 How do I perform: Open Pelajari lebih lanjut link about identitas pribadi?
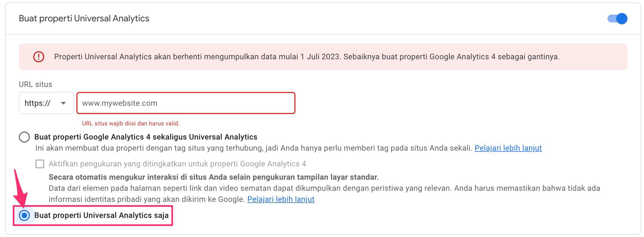click(x=281, y=199)
